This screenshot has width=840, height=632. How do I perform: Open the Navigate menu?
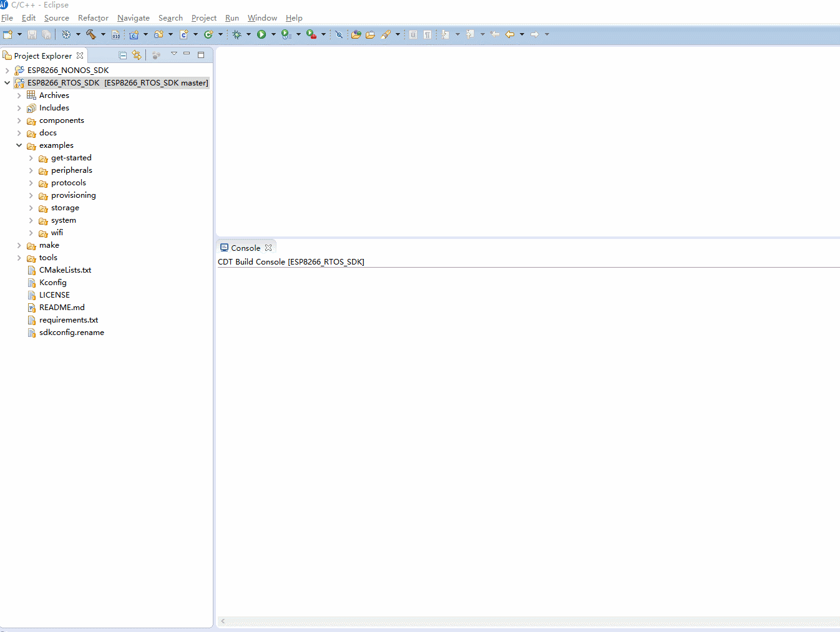134,18
